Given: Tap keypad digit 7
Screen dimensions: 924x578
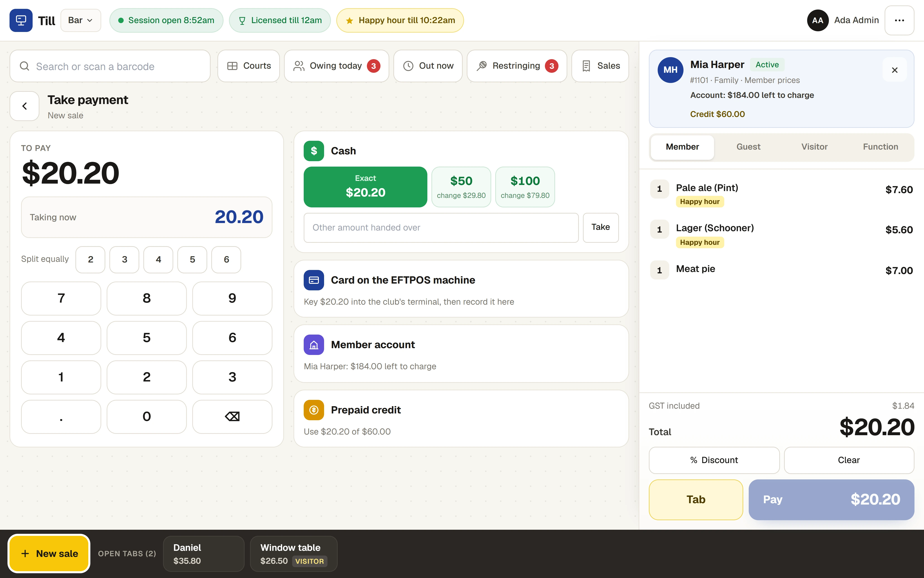Looking at the screenshot, I should pos(61,299).
